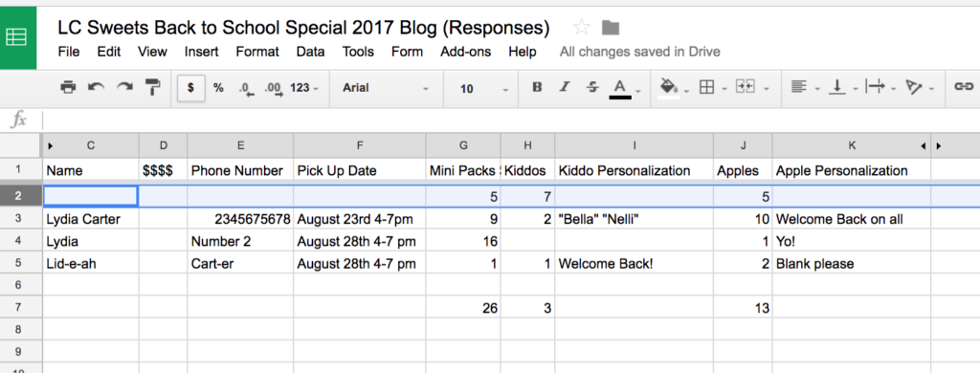
Task: Open the Data menu
Action: pyautogui.click(x=311, y=52)
